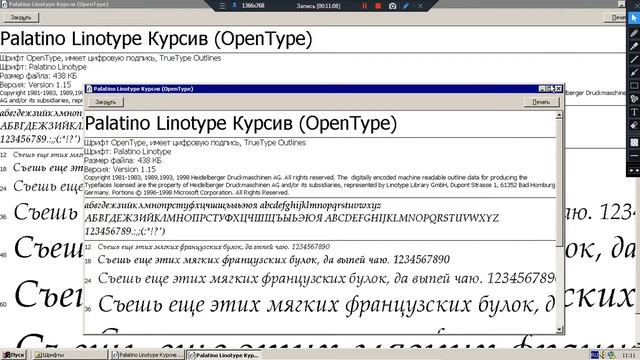Click the microphone icon on recorder bar
640x360 pixels.
coord(235,6)
